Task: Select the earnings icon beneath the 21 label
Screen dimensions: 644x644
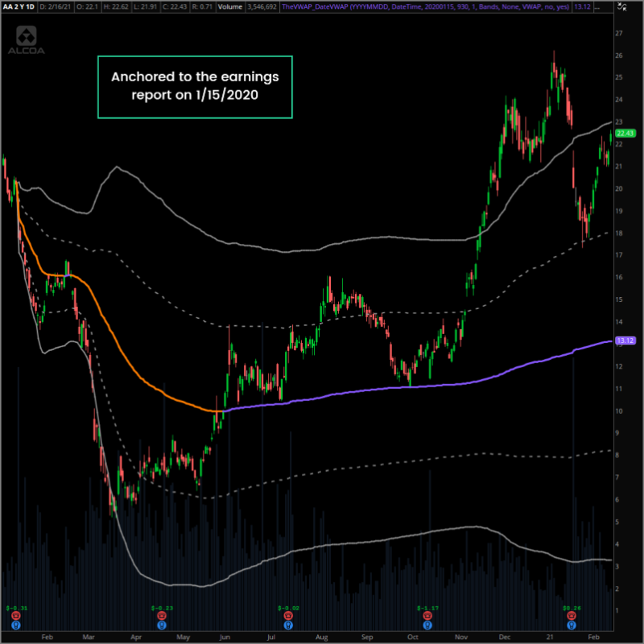Action: tap(570, 613)
